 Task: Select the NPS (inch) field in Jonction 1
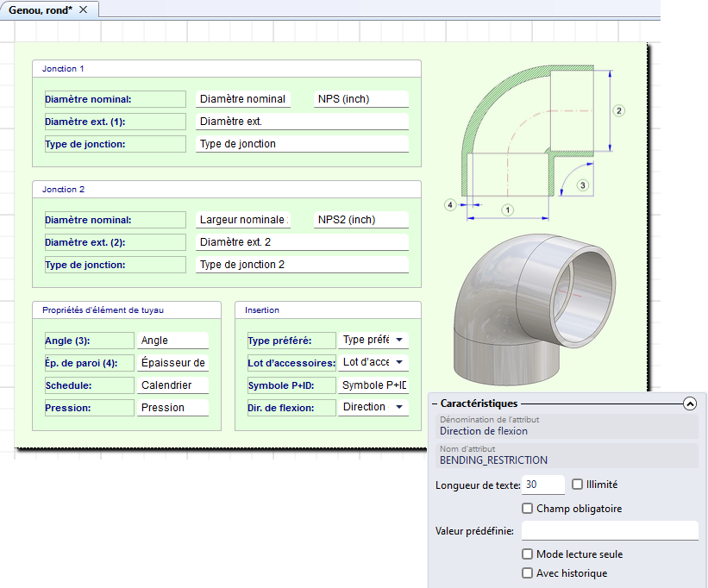pos(360,99)
